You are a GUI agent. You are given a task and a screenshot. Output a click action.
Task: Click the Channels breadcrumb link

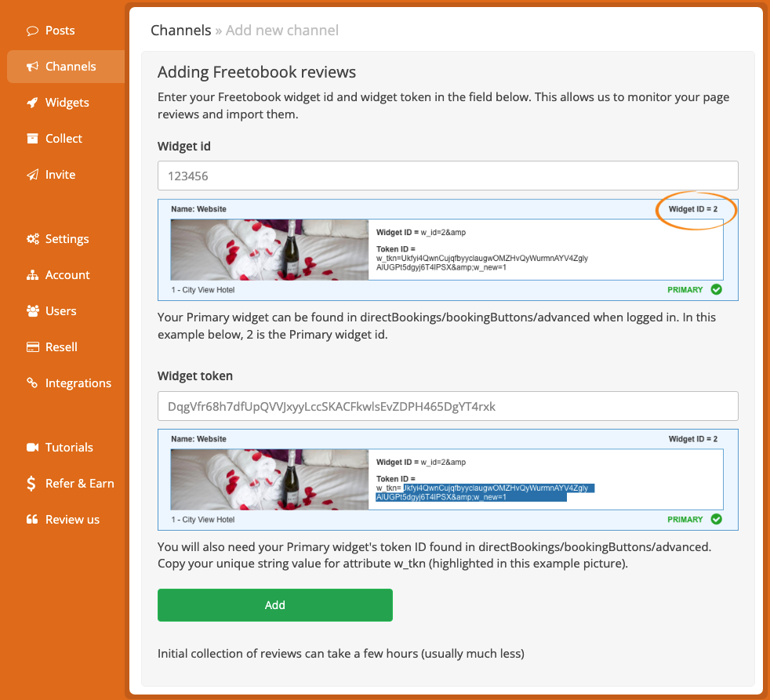point(180,31)
